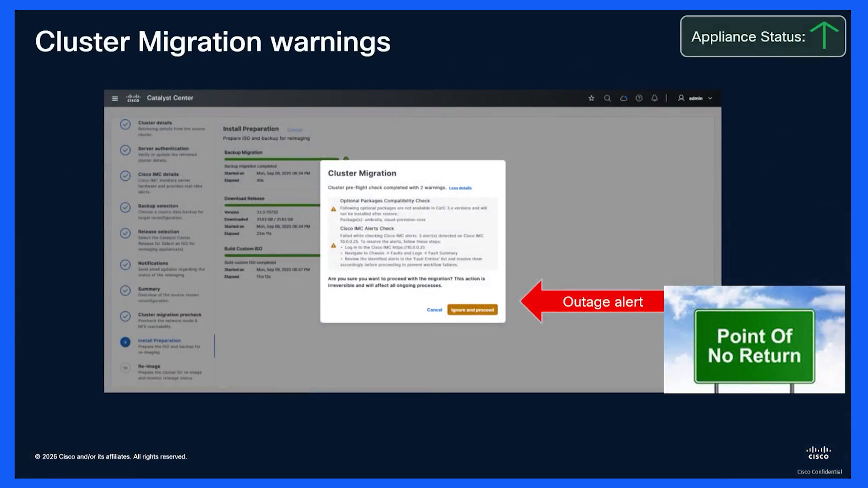The height and width of the screenshot is (488, 868).
Task: Click Backup Migration progress bar
Action: coord(281,159)
